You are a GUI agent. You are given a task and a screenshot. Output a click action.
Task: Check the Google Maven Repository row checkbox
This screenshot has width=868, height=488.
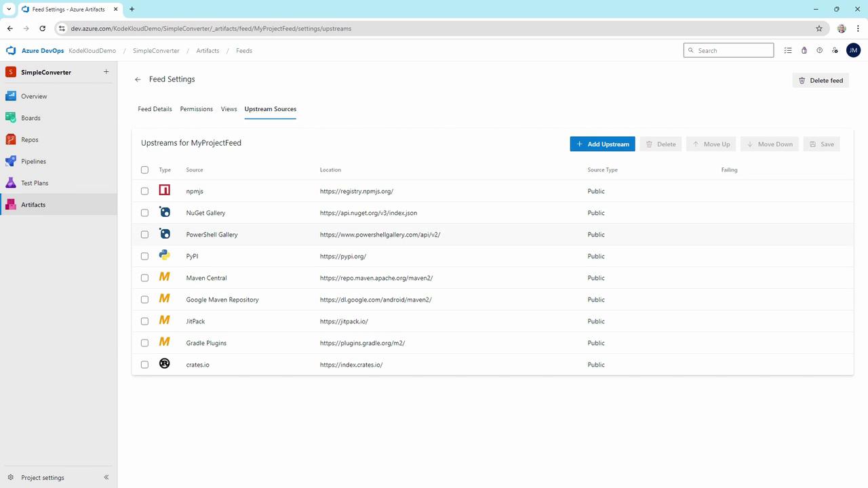[144, 300]
